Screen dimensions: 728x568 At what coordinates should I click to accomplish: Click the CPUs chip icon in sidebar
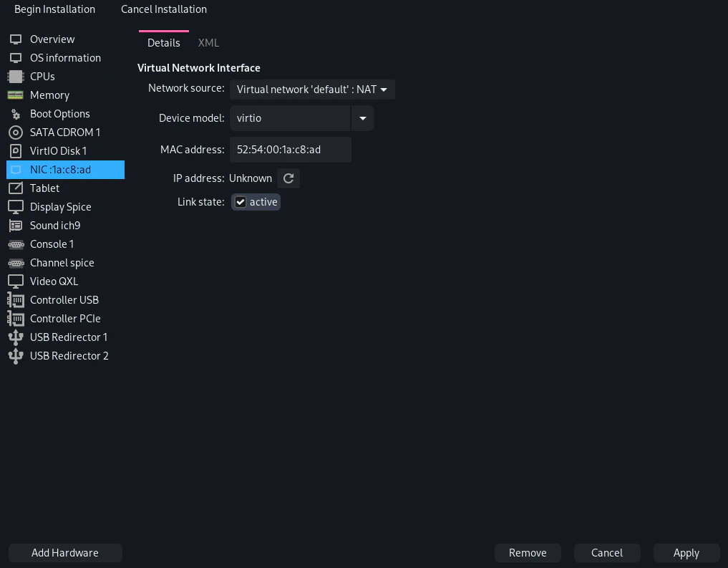tap(16, 77)
